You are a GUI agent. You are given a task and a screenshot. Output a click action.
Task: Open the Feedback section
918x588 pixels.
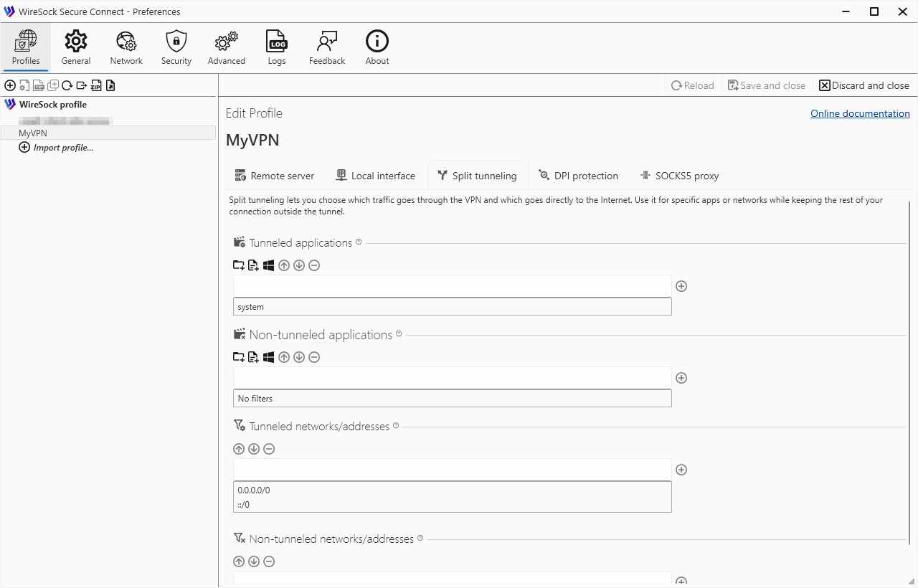coord(327,47)
